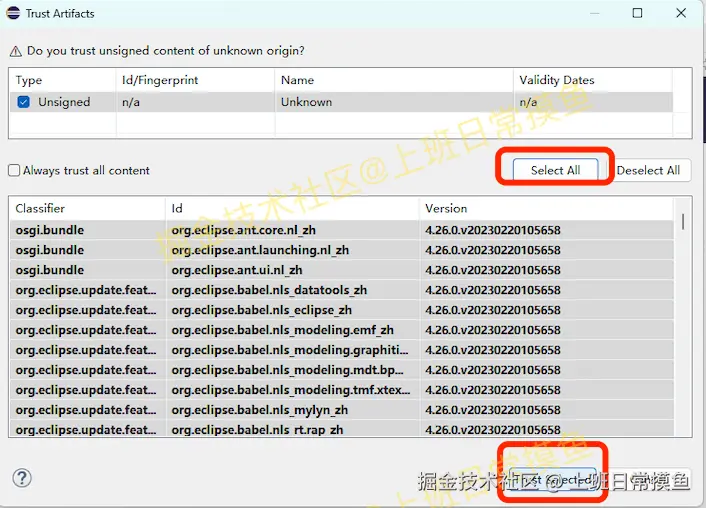Image resolution: width=706 pixels, height=508 pixels.
Task: Click the Eclipse icon in the title bar
Action: [x=13, y=13]
